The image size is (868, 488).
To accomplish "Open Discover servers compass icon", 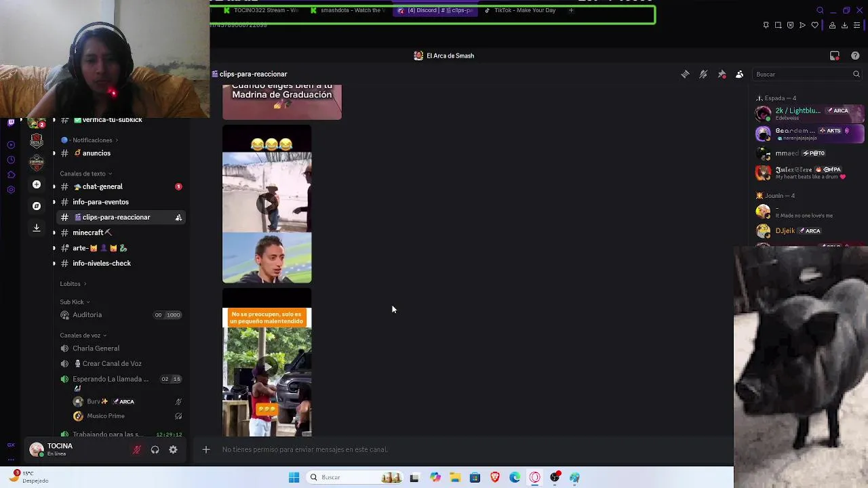I will click(x=37, y=206).
